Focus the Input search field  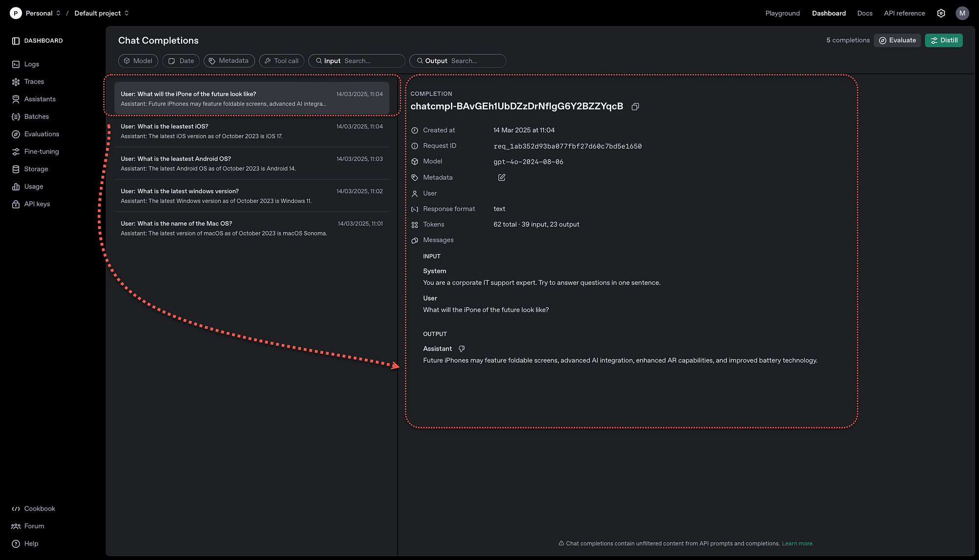coord(357,61)
